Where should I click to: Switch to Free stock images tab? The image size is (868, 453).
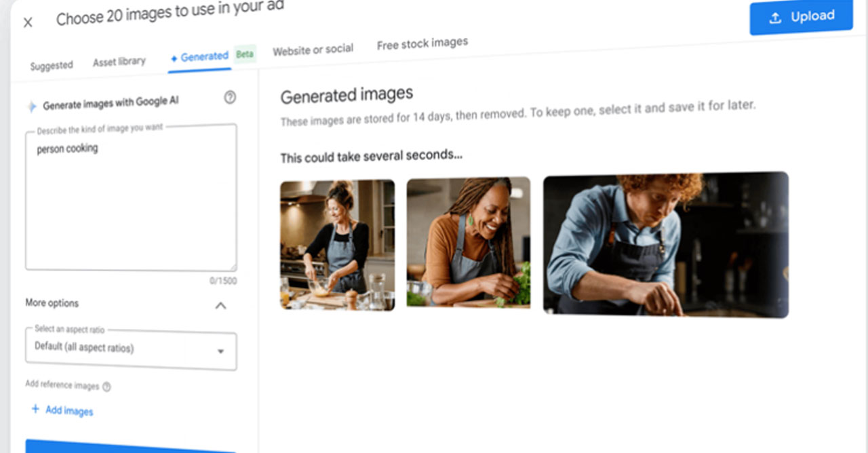tap(422, 44)
